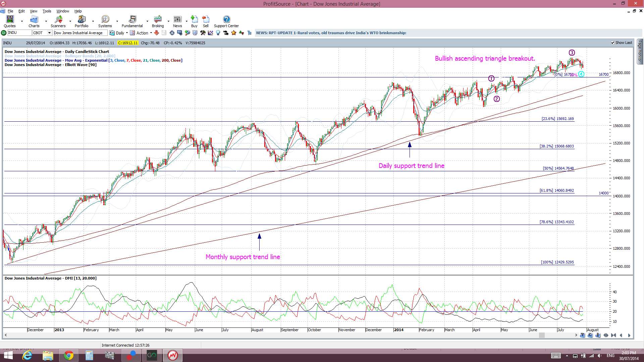The image size is (644, 362).
Task: Open the Fundamental tool
Action: tap(132, 21)
